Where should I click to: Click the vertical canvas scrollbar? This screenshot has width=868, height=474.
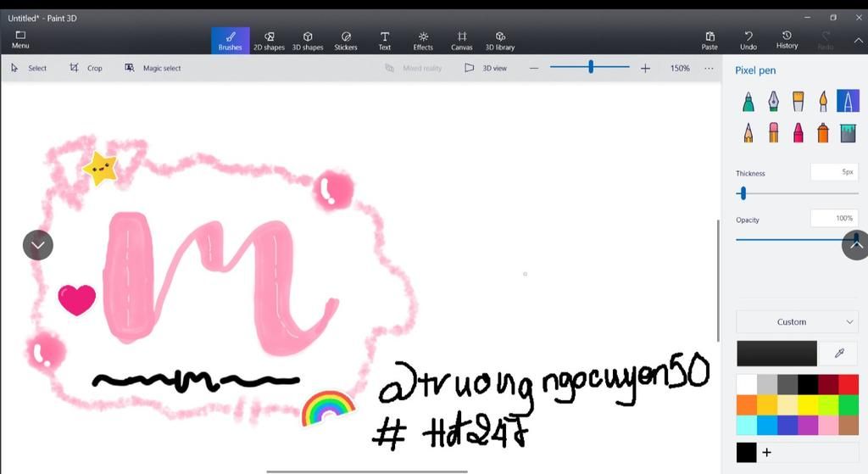point(718,280)
